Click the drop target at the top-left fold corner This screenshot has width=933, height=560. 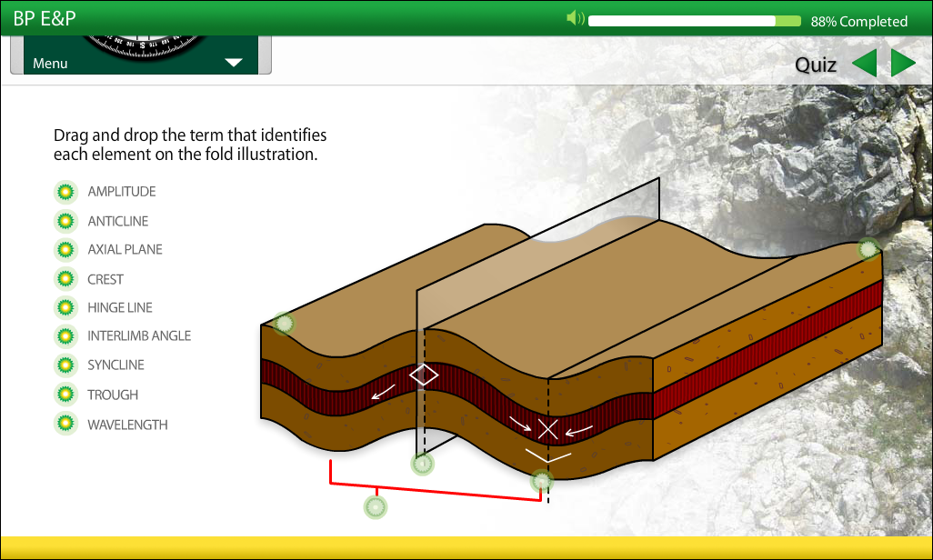[284, 323]
